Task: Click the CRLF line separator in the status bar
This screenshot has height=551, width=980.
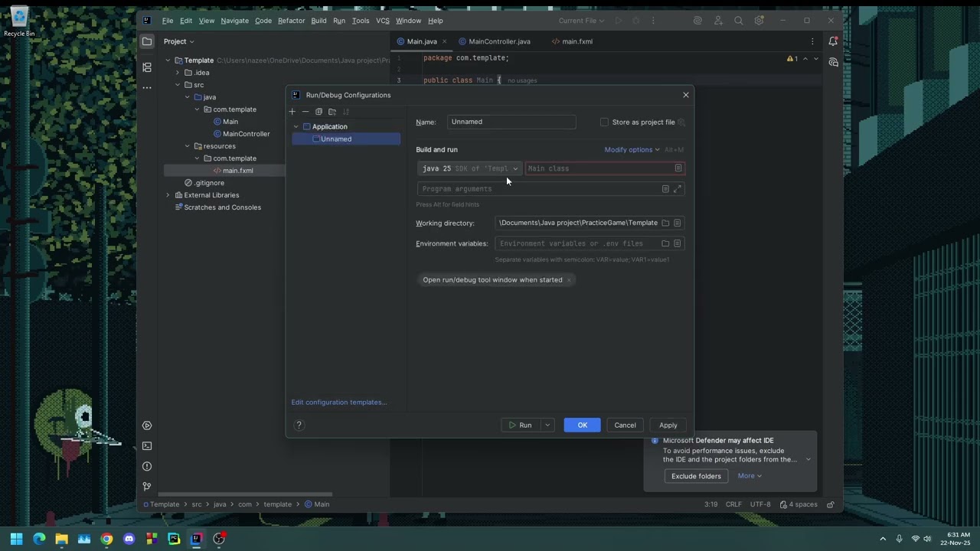Action: coord(733,504)
